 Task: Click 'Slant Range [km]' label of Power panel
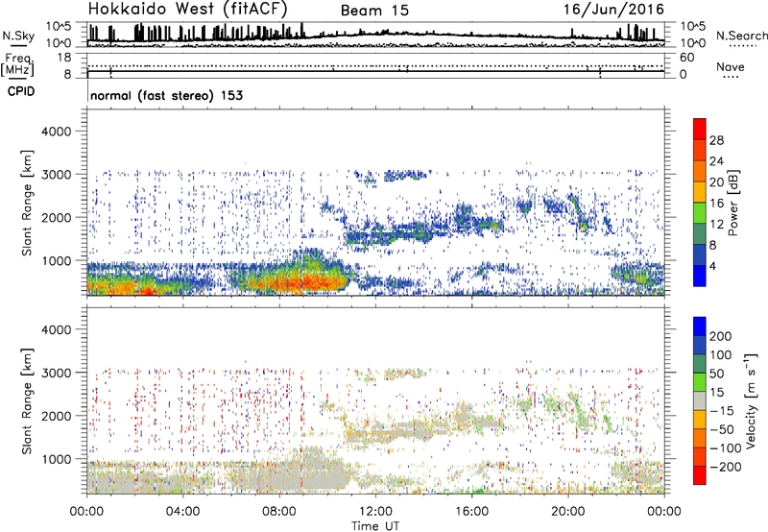coord(27,203)
